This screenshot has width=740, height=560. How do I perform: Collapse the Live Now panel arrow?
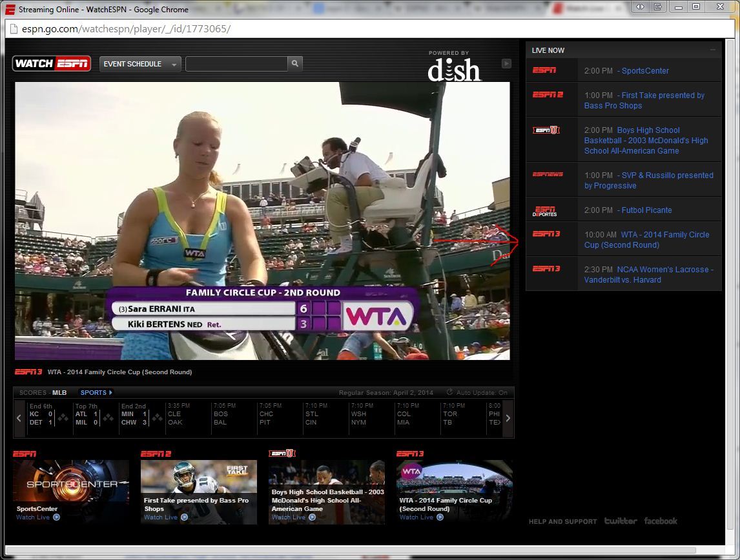click(x=506, y=63)
